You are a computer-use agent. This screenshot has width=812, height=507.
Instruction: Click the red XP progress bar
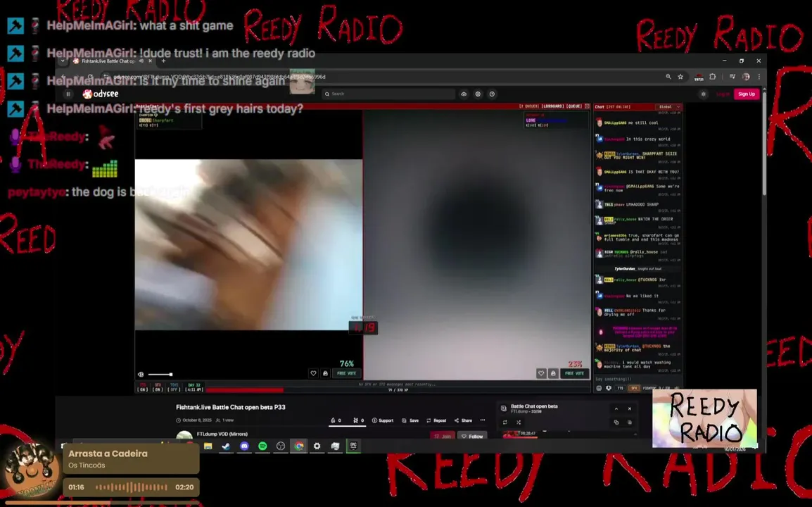tap(244, 390)
